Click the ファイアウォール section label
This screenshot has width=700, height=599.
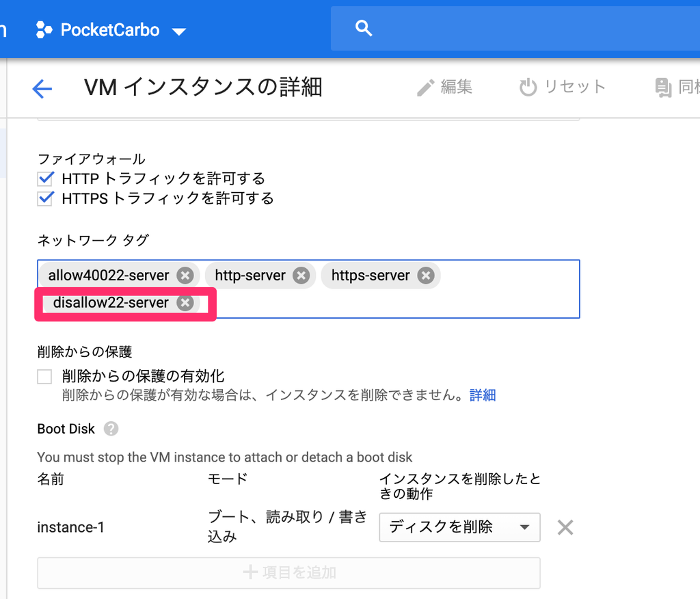click(92, 159)
